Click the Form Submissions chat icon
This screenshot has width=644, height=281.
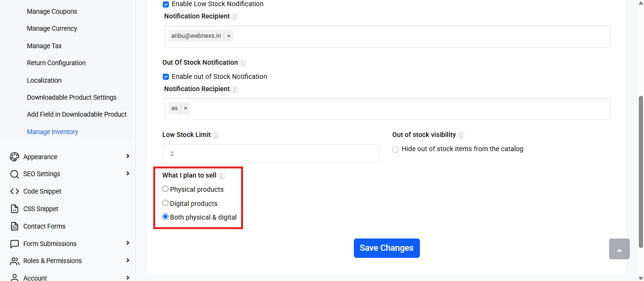tap(15, 244)
